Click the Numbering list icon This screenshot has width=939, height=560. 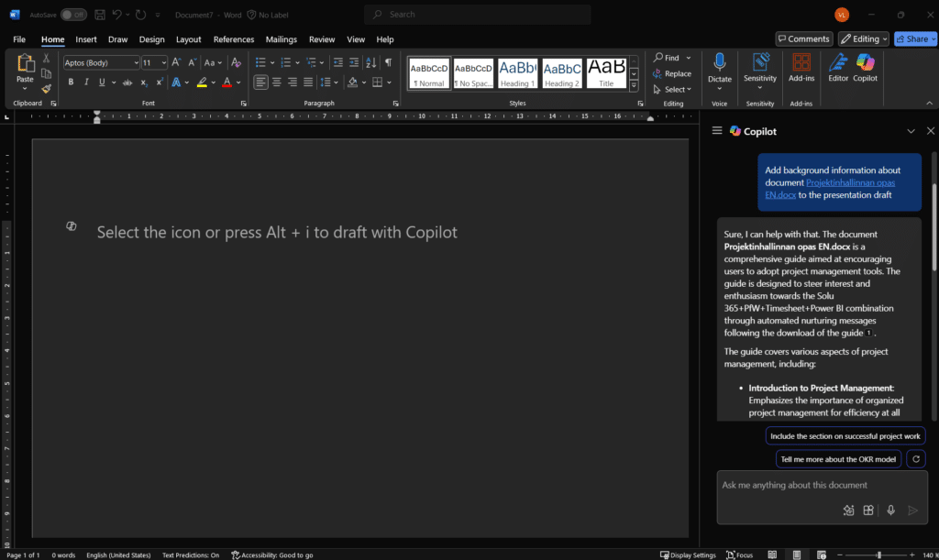pos(286,63)
